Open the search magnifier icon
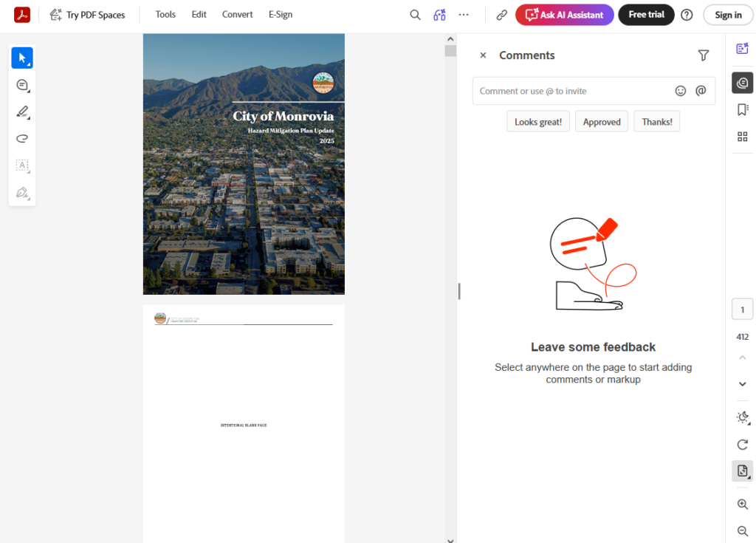 tap(416, 15)
